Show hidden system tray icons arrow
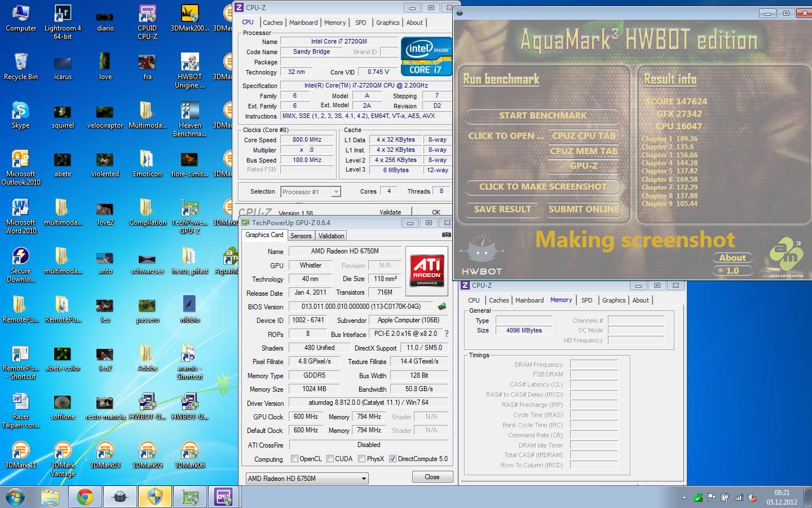The height and width of the screenshot is (508, 812). tap(684, 497)
